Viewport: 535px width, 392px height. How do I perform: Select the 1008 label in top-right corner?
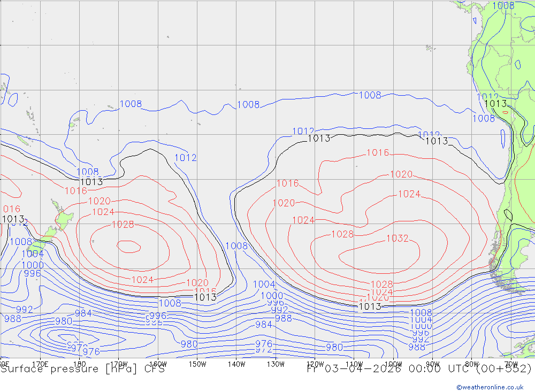tap(503, 6)
